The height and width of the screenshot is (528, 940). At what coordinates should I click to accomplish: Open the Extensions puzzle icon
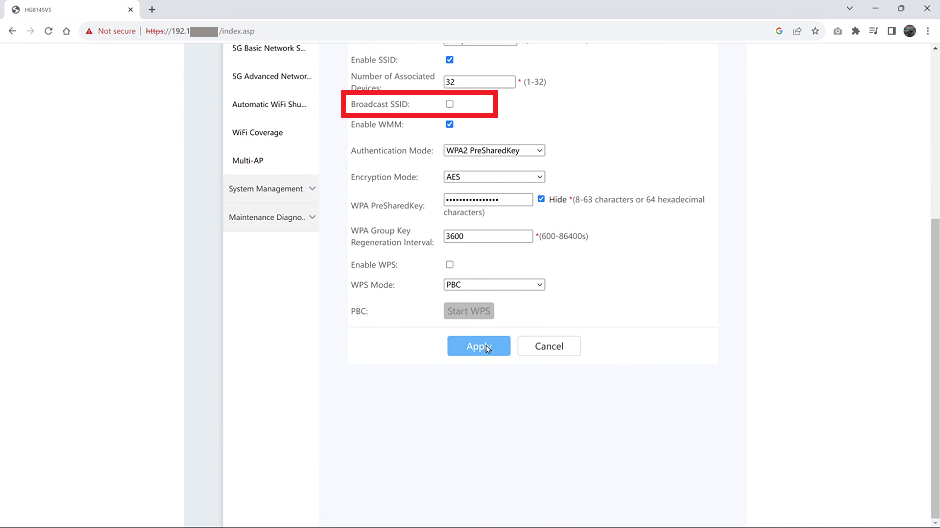(x=855, y=31)
